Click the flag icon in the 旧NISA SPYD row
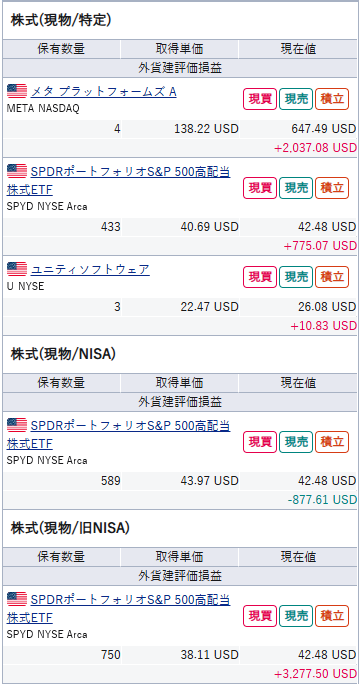Viewport: 362px width, 690px height. pos(17,599)
